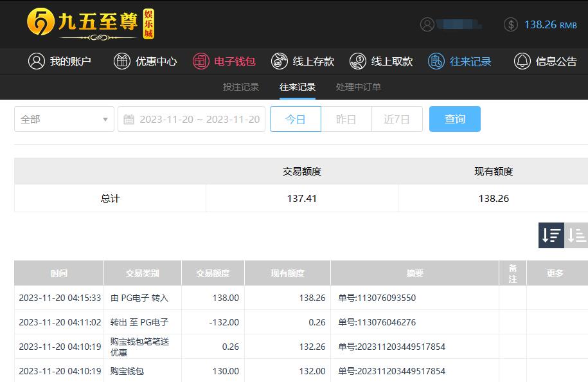
Task: Expand the 全部 transaction type dropdown
Action: (64, 119)
